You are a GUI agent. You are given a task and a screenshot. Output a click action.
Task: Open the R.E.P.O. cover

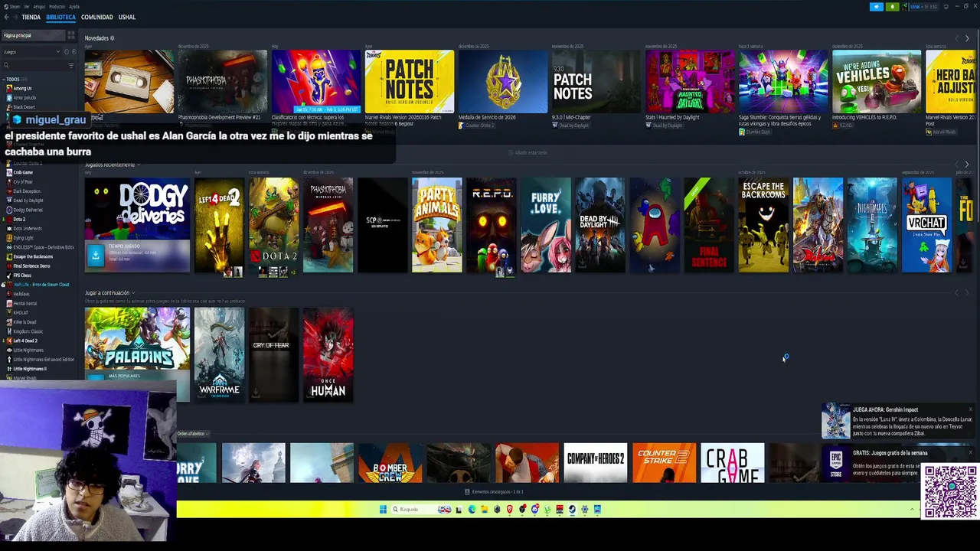click(x=492, y=225)
